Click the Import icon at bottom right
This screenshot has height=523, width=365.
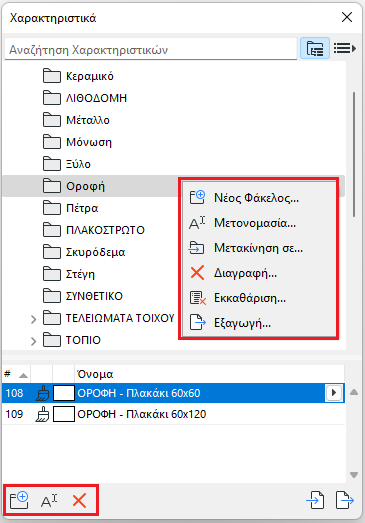coord(315,500)
